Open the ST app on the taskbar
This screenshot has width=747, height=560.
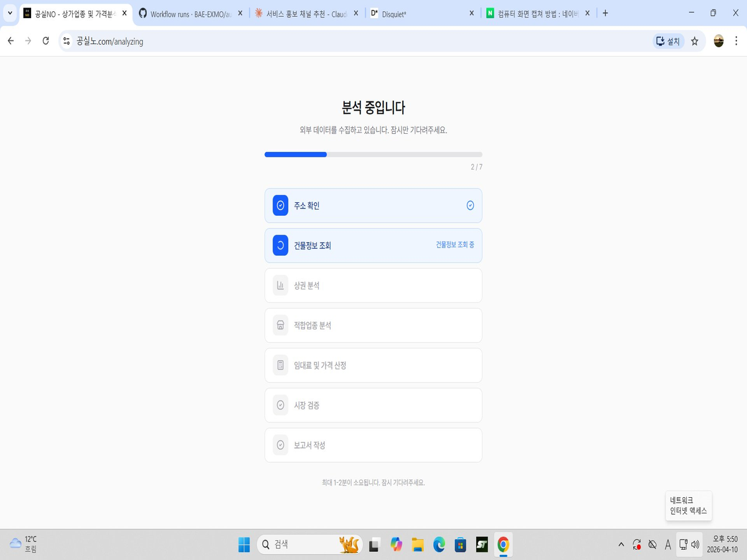pos(482,545)
